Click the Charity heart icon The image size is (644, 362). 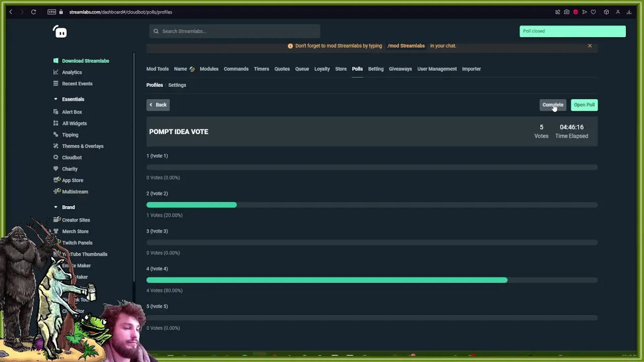56,169
